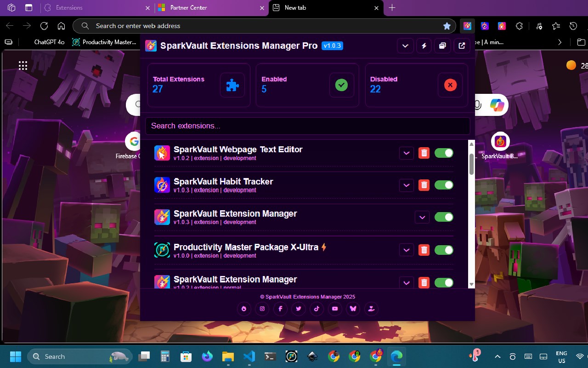Expand details for SparkVault Habit Tracker
The width and height of the screenshot is (588, 368).
(407, 185)
